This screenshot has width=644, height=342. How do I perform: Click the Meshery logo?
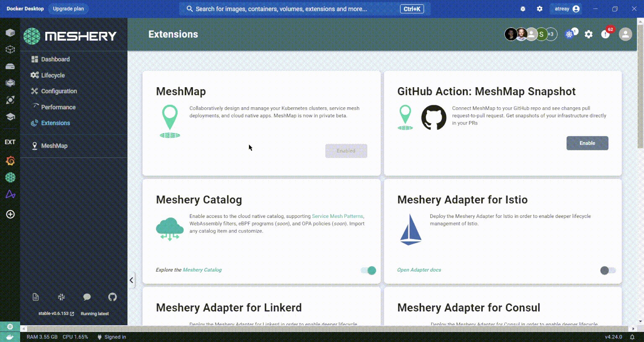pyautogui.click(x=70, y=36)
